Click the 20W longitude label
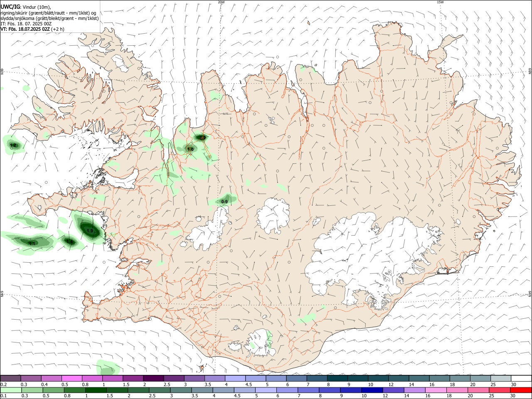532x399 pixels. tap(221, 2)
